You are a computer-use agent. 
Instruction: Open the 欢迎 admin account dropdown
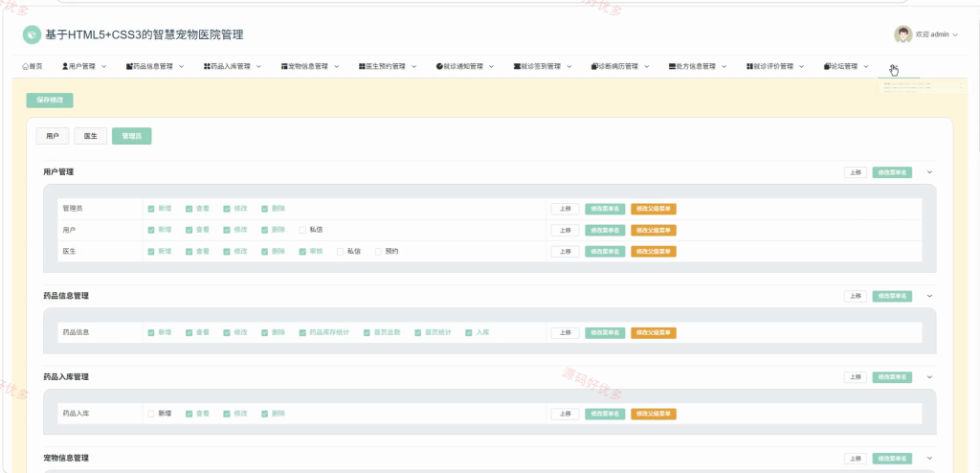tap(936, 35)
